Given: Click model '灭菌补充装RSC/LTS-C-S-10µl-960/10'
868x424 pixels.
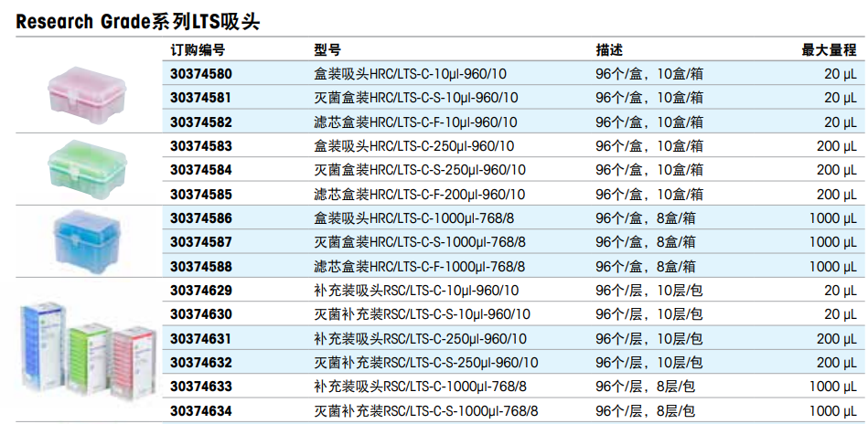Looking at the screenshot, I should click(423, 314).
